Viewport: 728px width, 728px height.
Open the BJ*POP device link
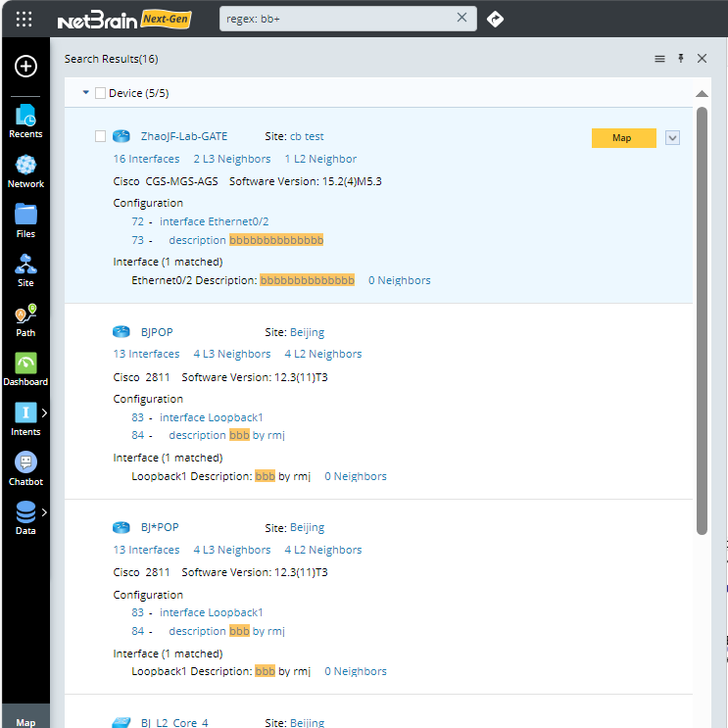point(160,527)
